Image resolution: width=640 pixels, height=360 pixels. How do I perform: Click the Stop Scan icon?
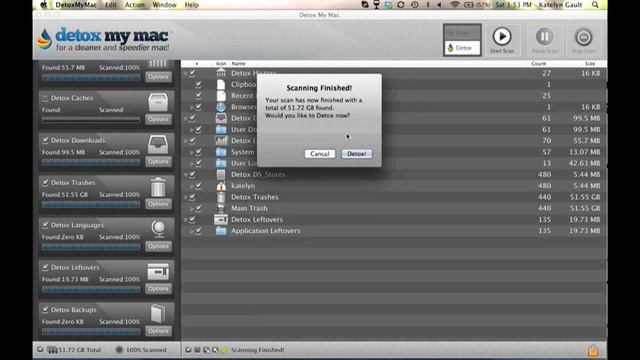coord(583,37)
